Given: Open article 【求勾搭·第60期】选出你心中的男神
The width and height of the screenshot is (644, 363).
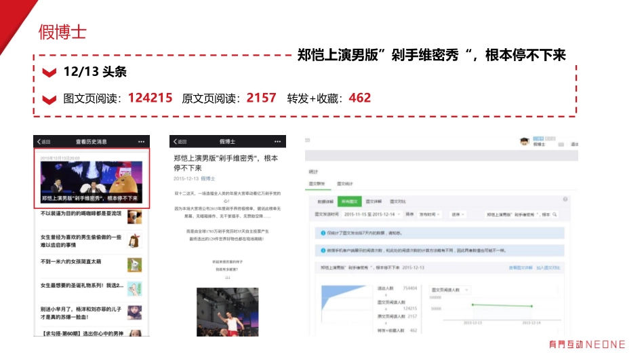Looking at the screenshot, I should point(82,333).
